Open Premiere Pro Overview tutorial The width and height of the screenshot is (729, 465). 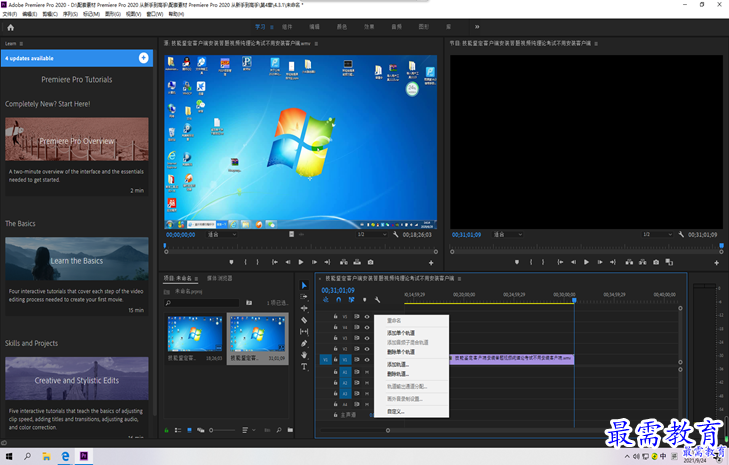coord(77,139)
